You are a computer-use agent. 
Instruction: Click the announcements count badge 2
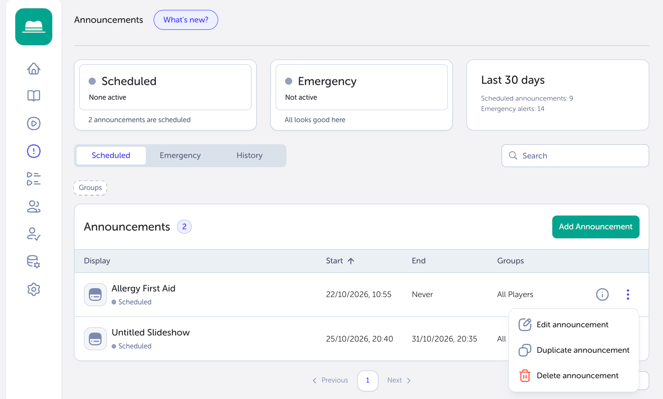tap(184, 227)
